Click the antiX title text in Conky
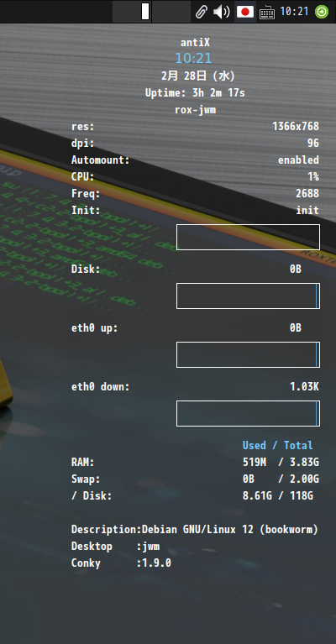 195,42
